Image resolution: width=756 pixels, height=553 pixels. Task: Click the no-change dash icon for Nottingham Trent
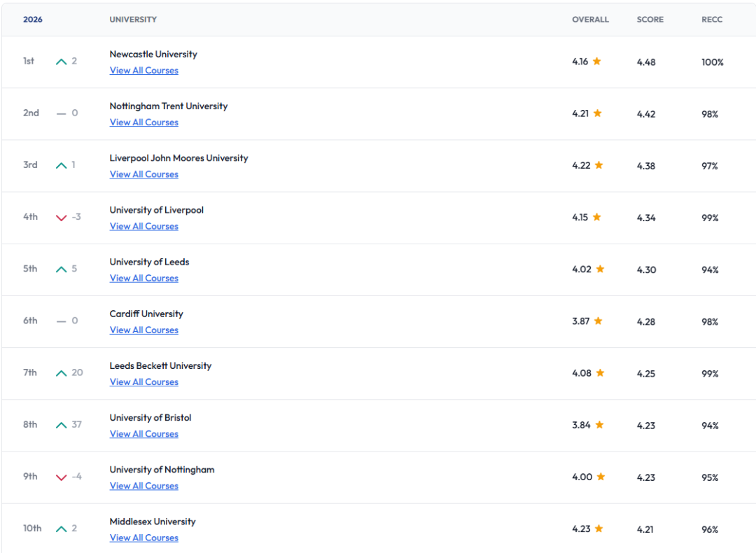(x=61, y=114)
